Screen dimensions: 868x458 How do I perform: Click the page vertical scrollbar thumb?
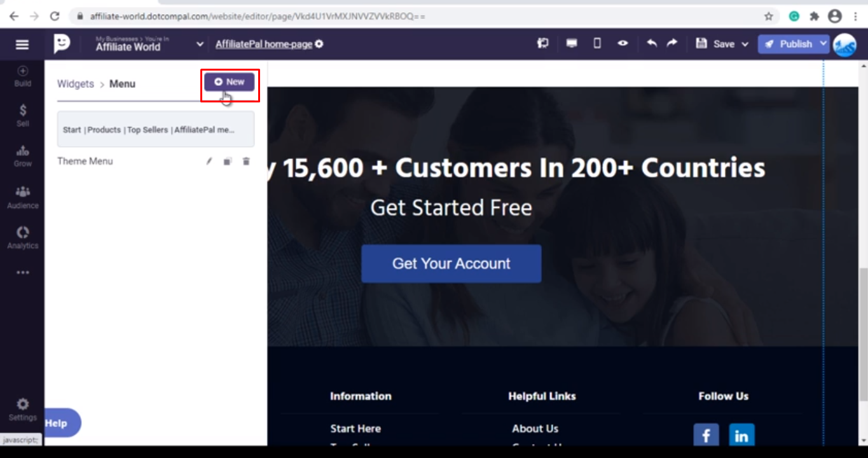(x=863, y=334)
